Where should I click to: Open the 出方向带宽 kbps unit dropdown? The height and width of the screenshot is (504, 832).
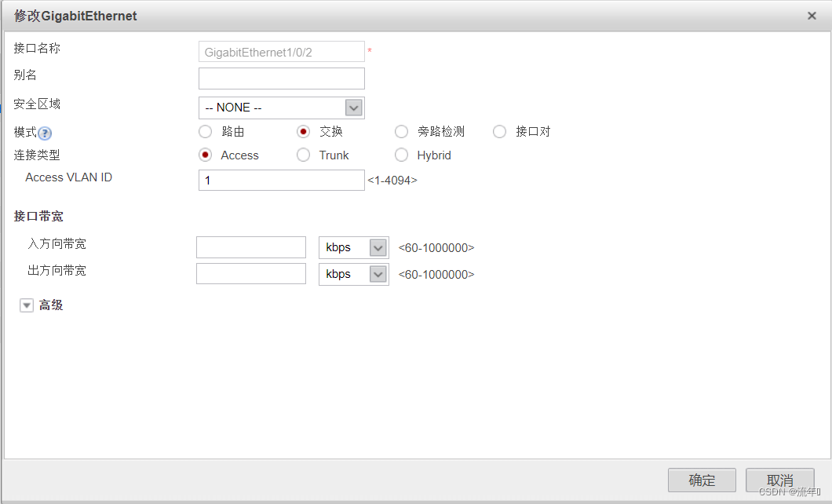(x=354, y=274)
